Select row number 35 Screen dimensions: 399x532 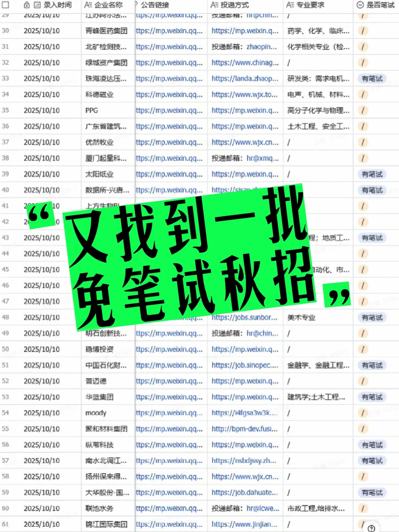point(5,110)
